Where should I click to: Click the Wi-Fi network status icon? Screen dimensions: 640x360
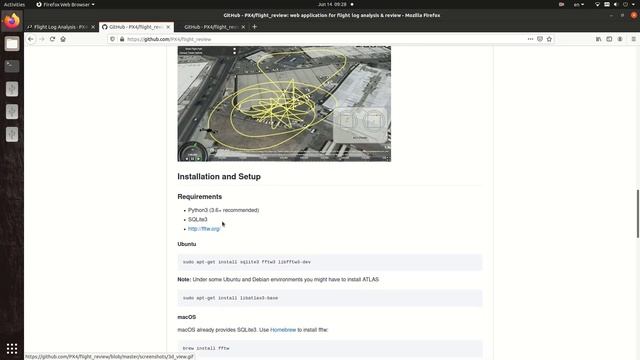(x=597, y=4)
